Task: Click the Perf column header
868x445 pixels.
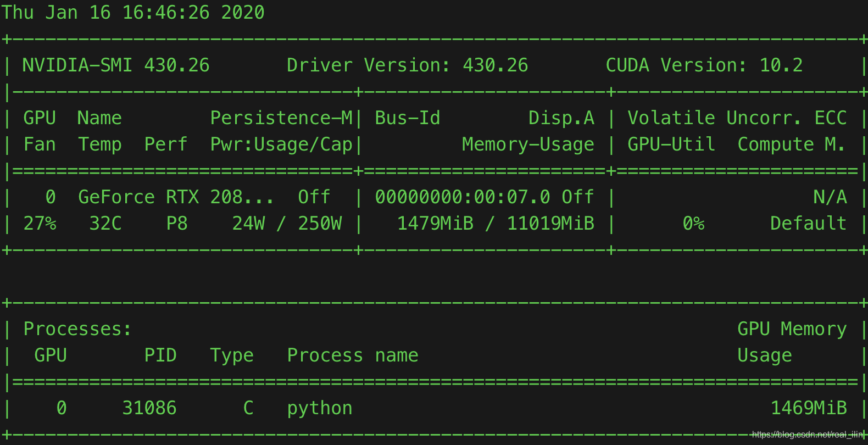Action: 165,144
